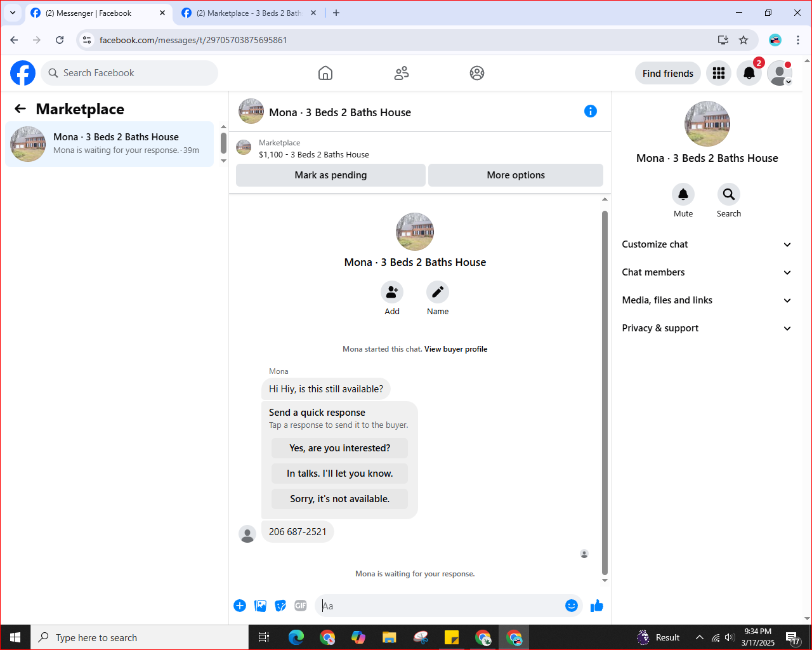Add people to the chat
The height and width of the screenshot is (650, 812).
(x=392, y=292)
